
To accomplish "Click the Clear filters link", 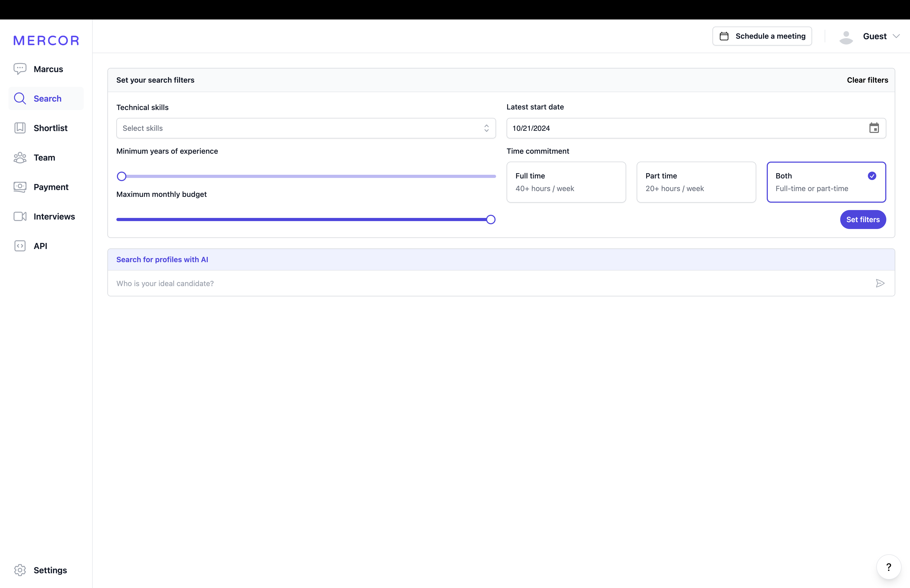I will point(867,80).
